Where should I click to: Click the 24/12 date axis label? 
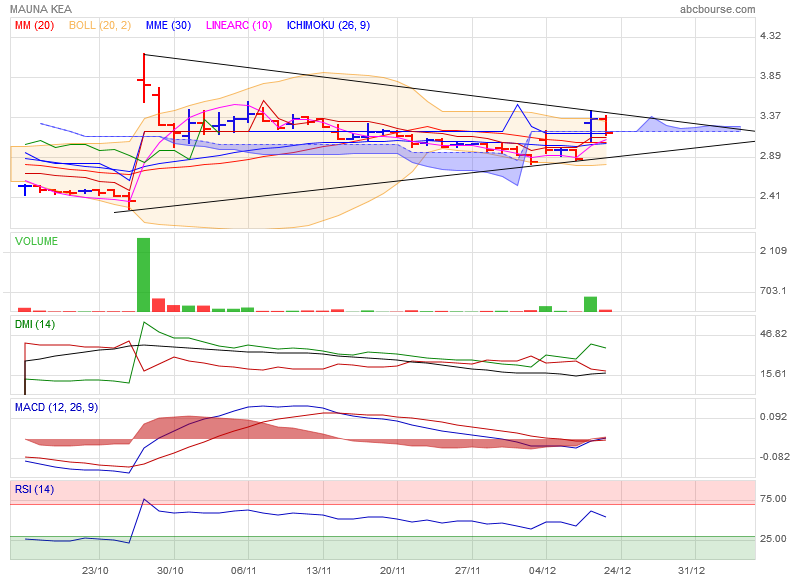617,570
